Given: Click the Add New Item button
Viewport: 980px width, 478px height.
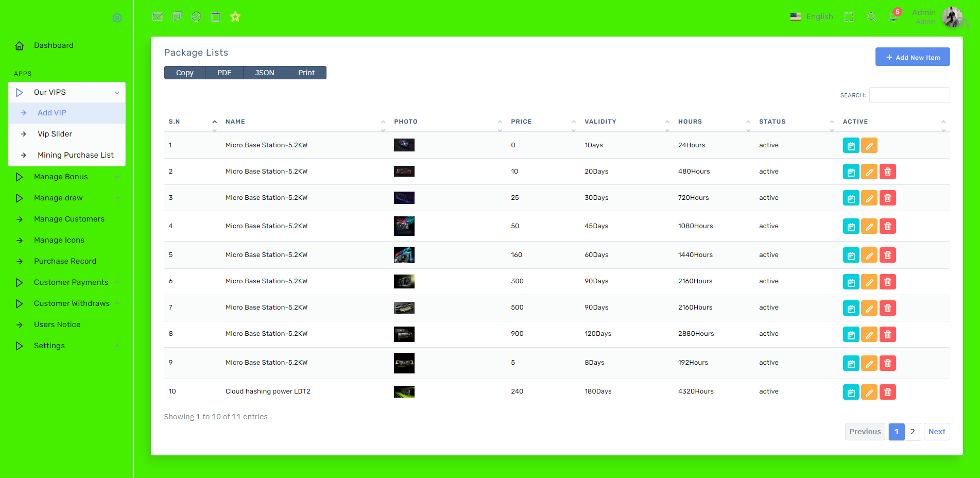Looking at the screenshot, I should [912, 57].
